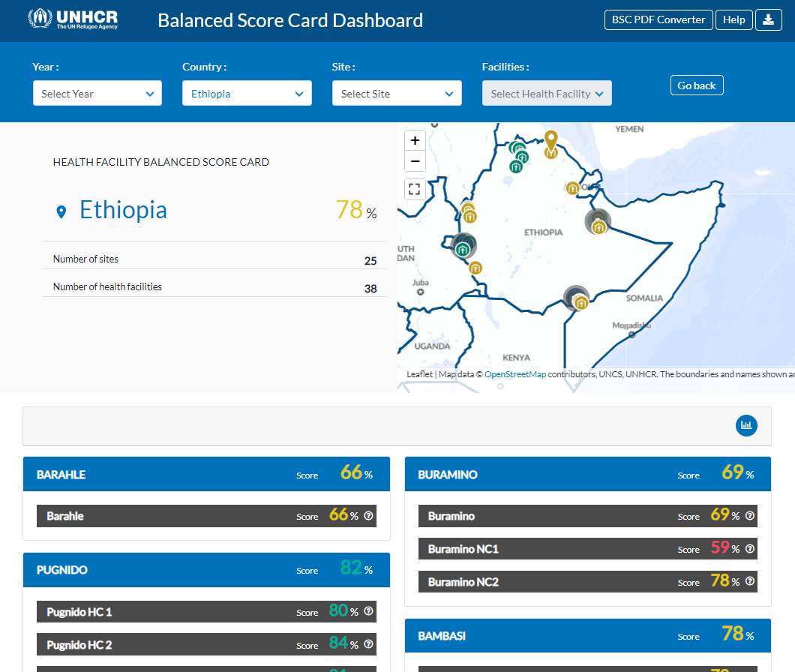
Task: Click the BSC PDF Converter button
Action: pyautogui.click(x=658, y=20)
